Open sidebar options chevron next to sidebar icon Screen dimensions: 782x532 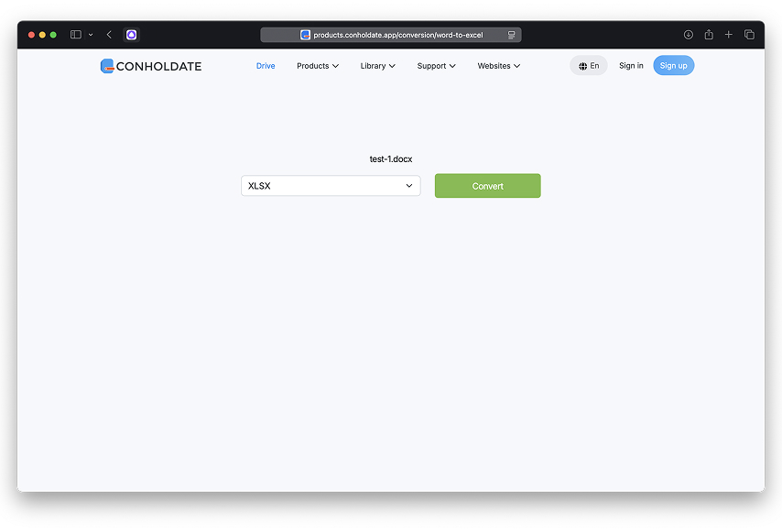pyautogui.click(x=91, y=35)
